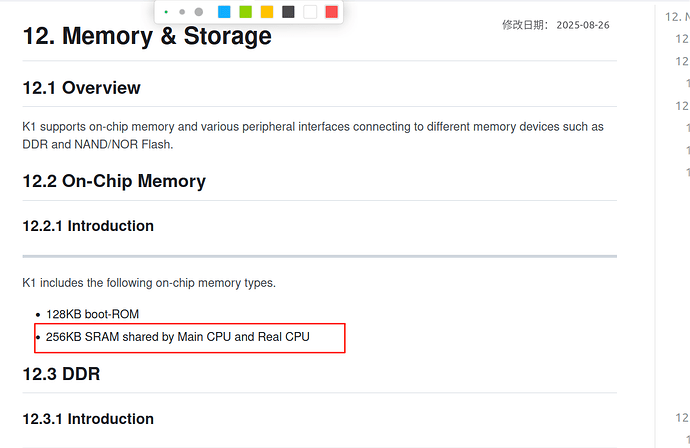Click the '12. Memory & Storage' page title
The height and width of the screenshot is (448, 690).
pos(146,36)
